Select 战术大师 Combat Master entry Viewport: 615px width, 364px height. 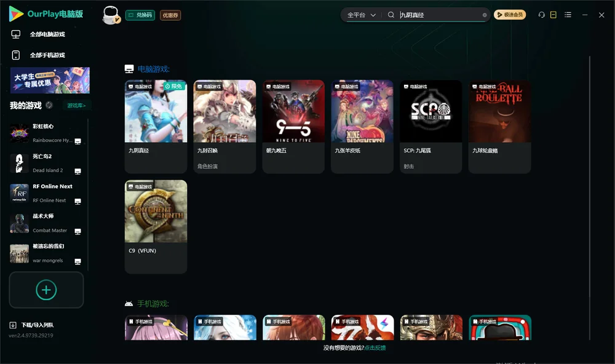46,223
